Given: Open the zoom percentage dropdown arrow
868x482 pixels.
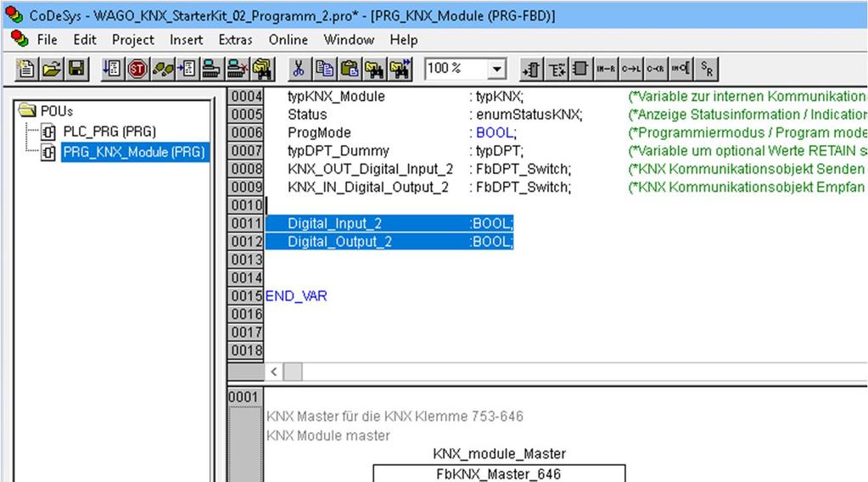Looking at the screenshot, I should click(496, 70).
